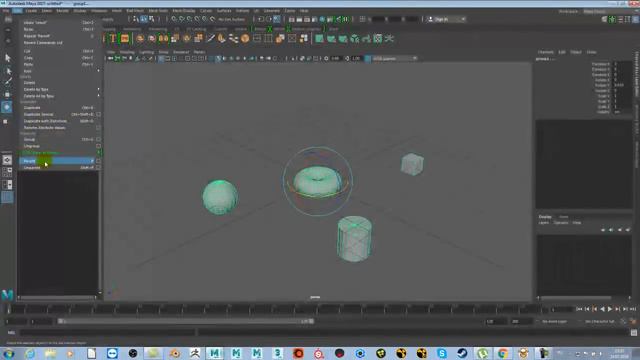Toggle snap to grids magnet icon
This screenshot has width=640, height=360.
click(x=174, y=19)
